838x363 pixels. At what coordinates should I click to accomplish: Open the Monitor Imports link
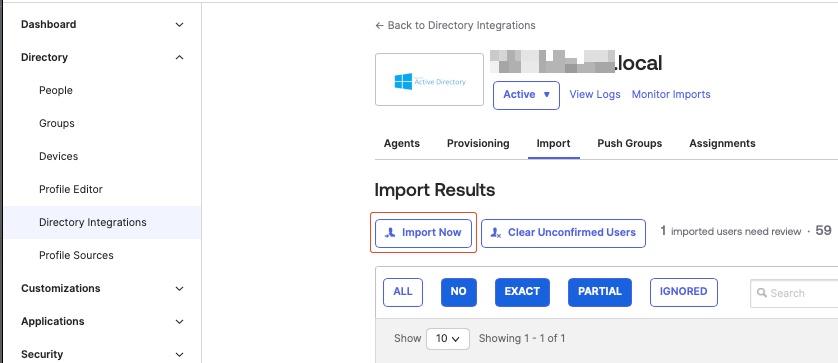tap(671, 95)
